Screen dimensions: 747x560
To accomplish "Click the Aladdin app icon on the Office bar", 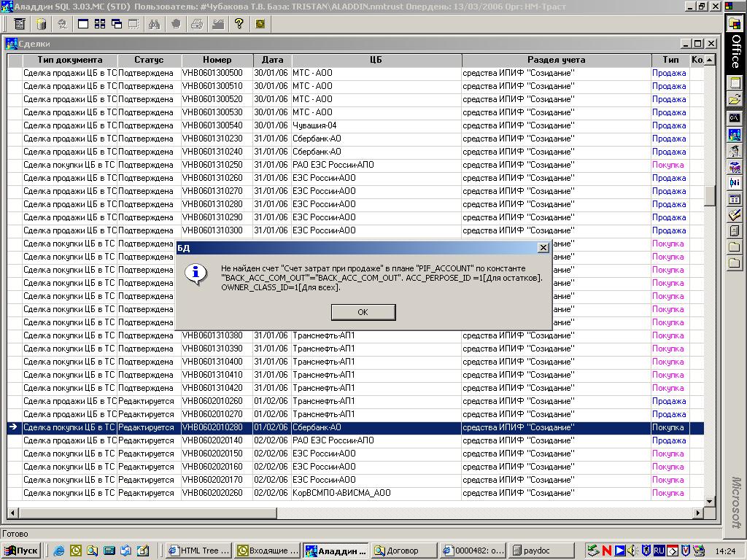I will (x=735, y=135).
